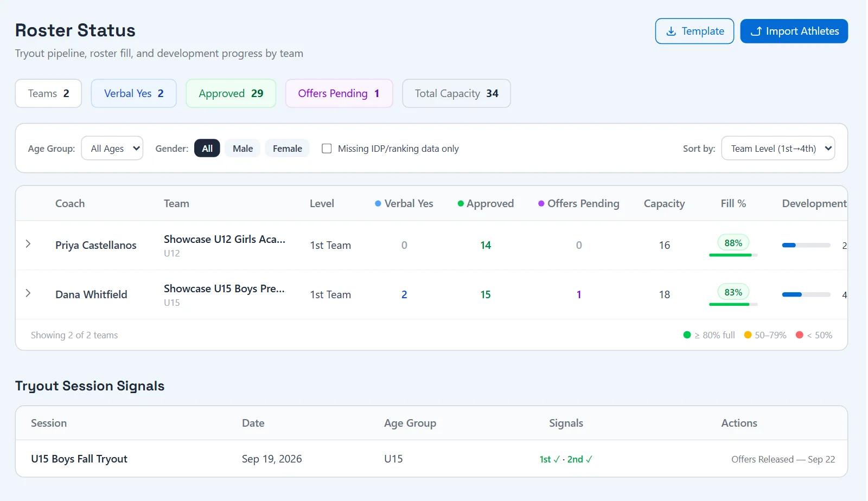Choose the All gender filter
868x501 pixels.
(207, 148)
